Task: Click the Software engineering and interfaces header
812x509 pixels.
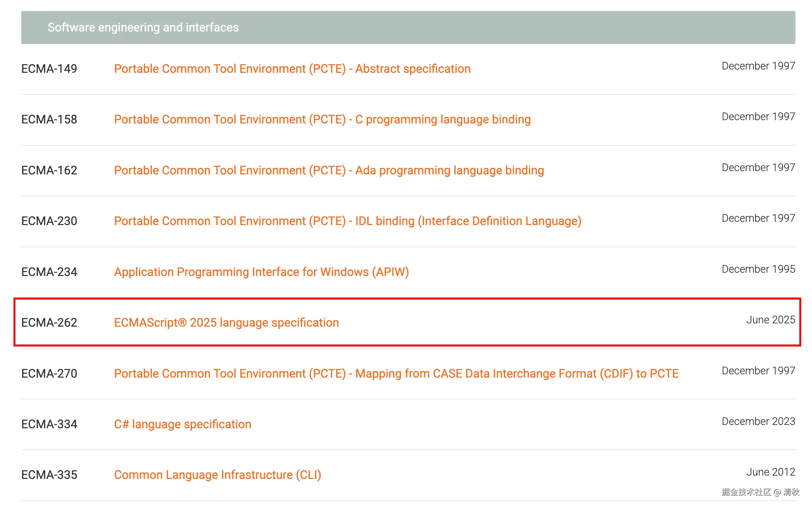Action: pos(143,27)
